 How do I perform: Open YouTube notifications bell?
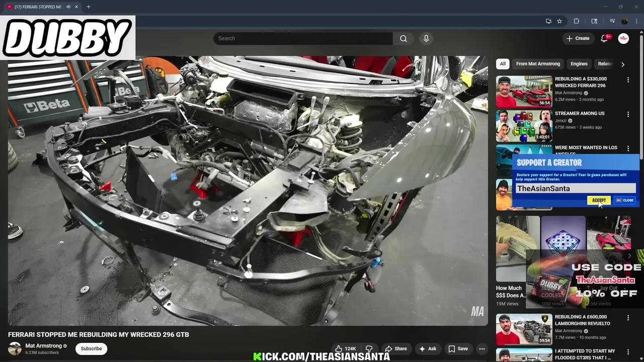[604, 39]
